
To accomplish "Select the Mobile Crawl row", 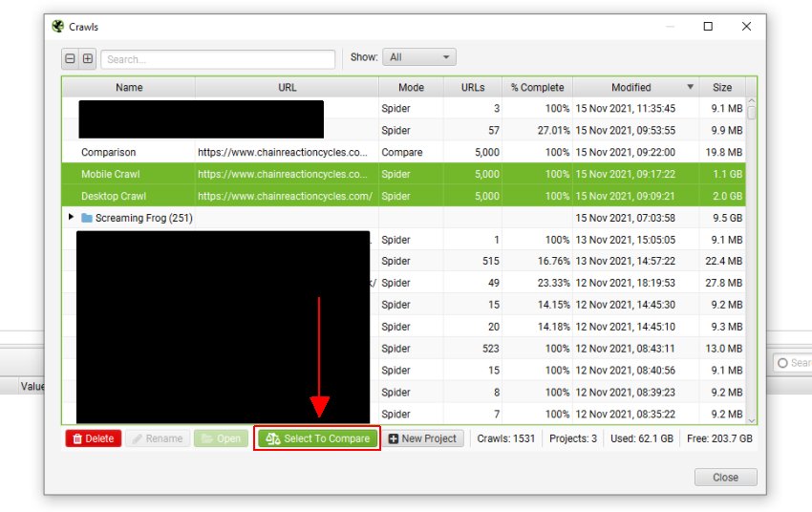I will (x=404, y=174).
